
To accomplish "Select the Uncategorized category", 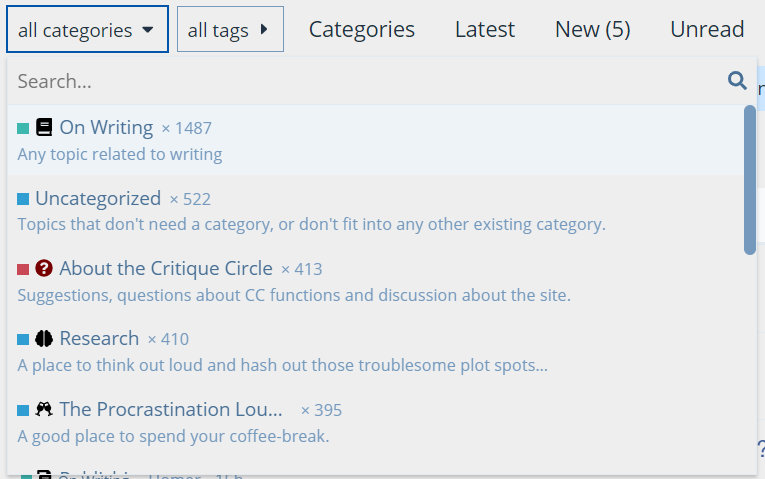I will coord(375,211).
